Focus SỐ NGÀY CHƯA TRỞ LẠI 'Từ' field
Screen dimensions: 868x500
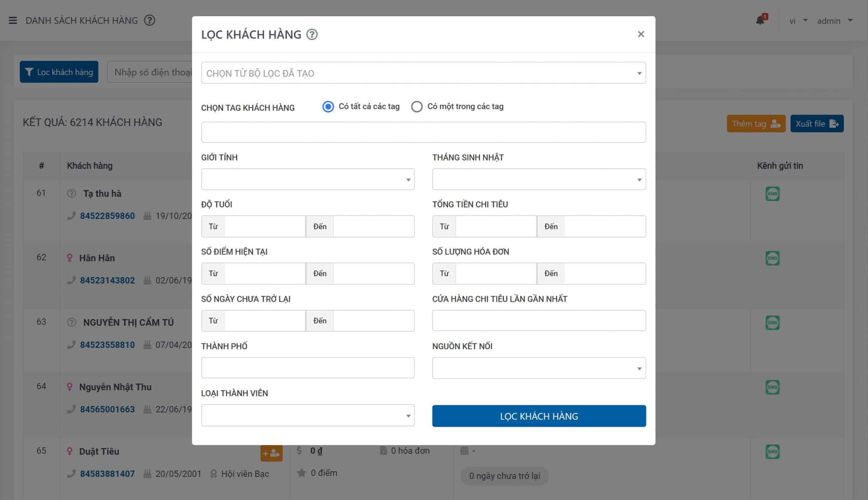[x=265, y=321]
